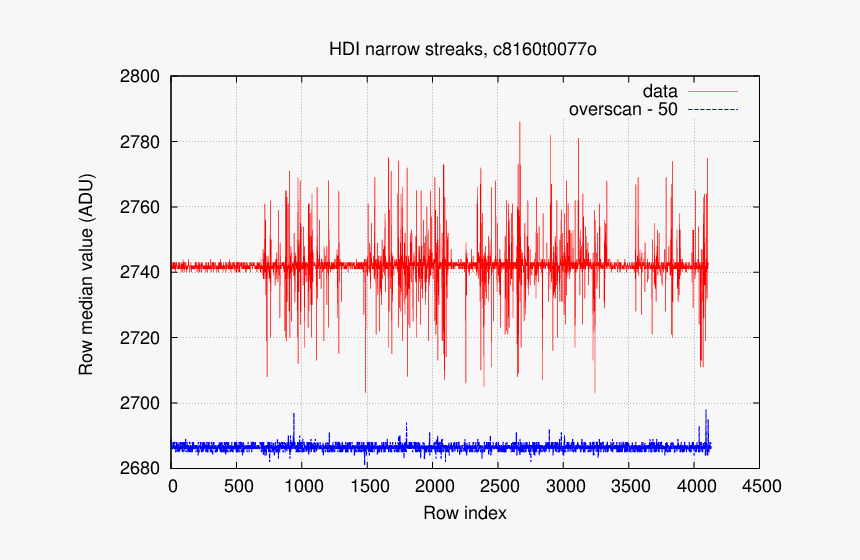The width and height of the screenshot is (860, 560).
Task: Click the x-axis tick label 2000
Action: click(x=434, y=486)
